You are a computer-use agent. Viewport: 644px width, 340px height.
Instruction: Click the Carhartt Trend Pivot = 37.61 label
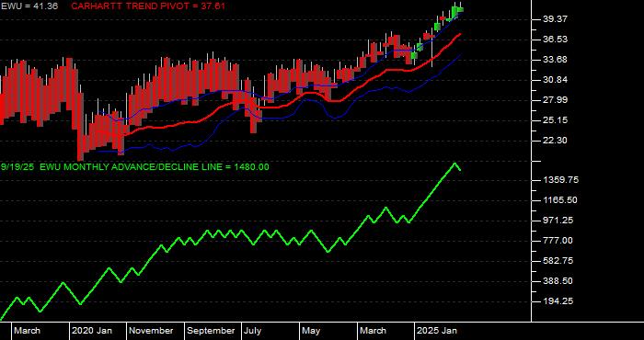(x=148, y=6)
